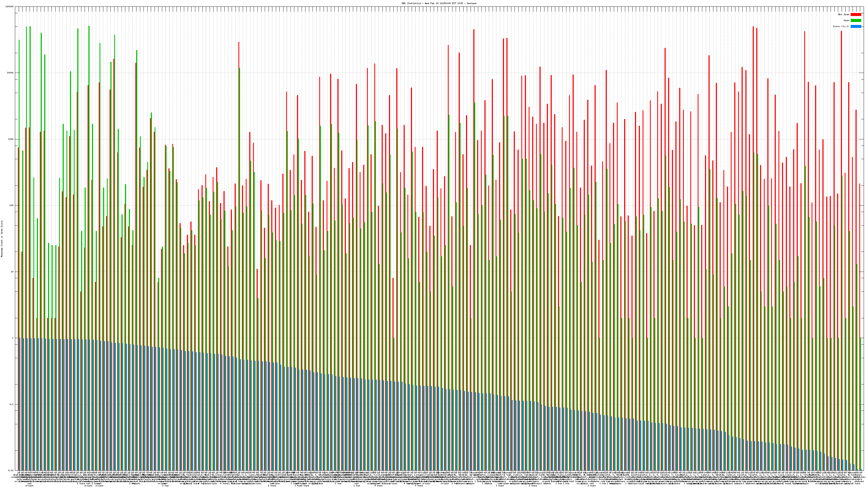
Task: Click the 10 y-axis tick label
Action: pyautogui.click(x=12, y=272)
